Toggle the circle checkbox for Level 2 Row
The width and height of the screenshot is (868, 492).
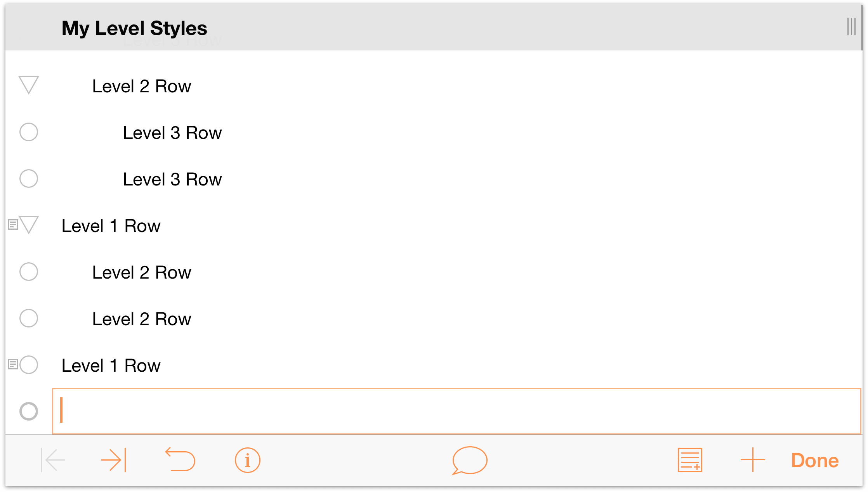[29, 272]
